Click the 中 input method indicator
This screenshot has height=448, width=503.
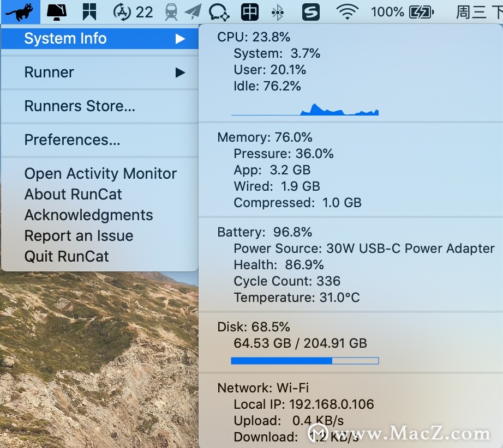[x=249, y=11]
